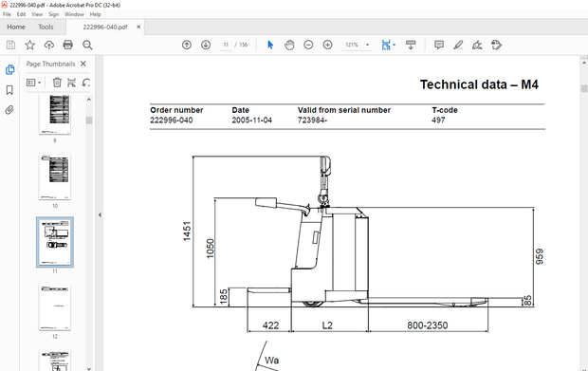Open the Bookmarks panel icon

point(9,90)
